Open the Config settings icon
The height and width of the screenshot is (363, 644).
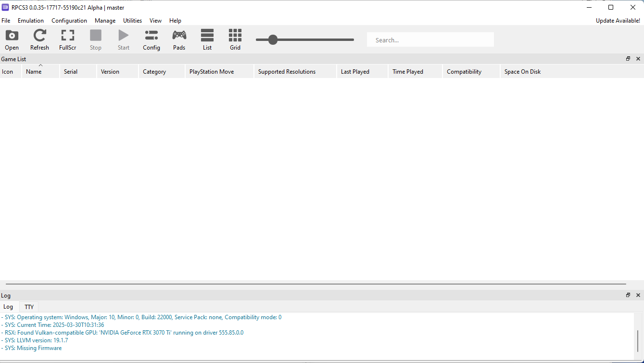pyautogui.click(x=152, y=40)
